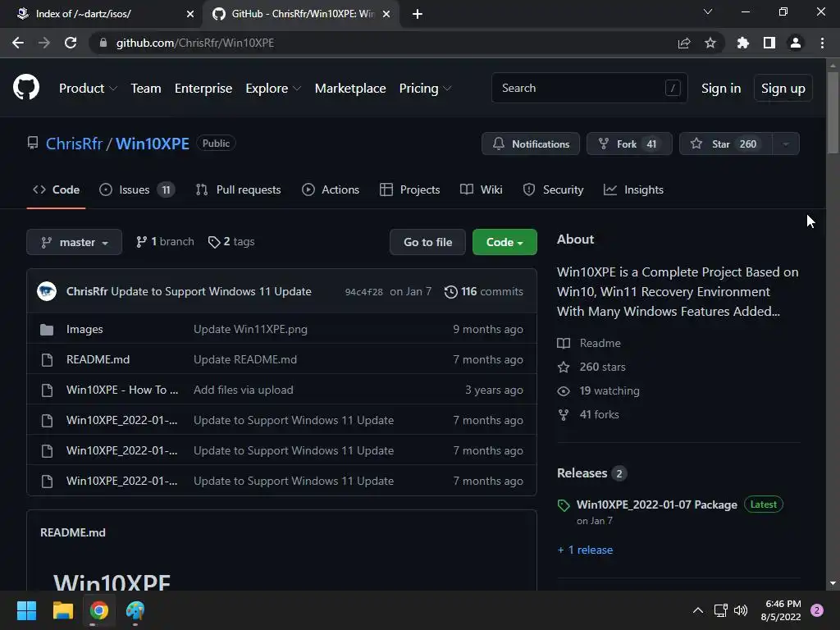Open the ChrisRfr owner link
Screen dimensions: 840x630
click(74, 144)
